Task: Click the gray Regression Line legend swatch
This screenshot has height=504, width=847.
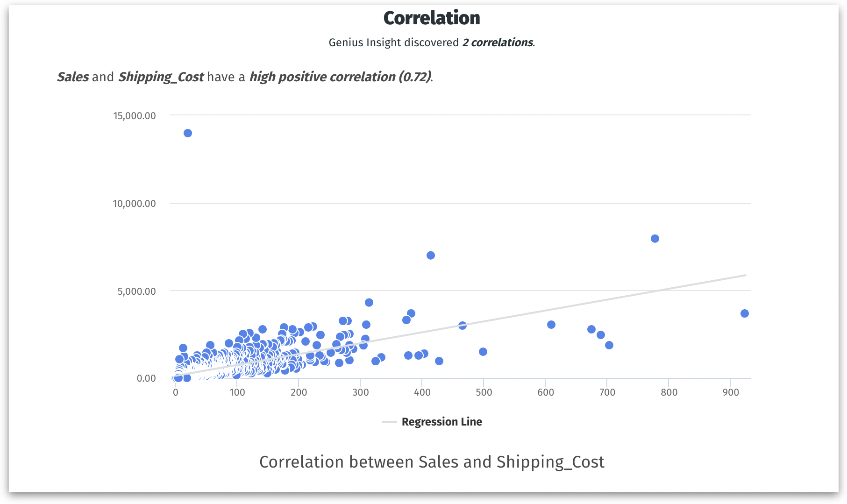Action: [x=389, y=422]
